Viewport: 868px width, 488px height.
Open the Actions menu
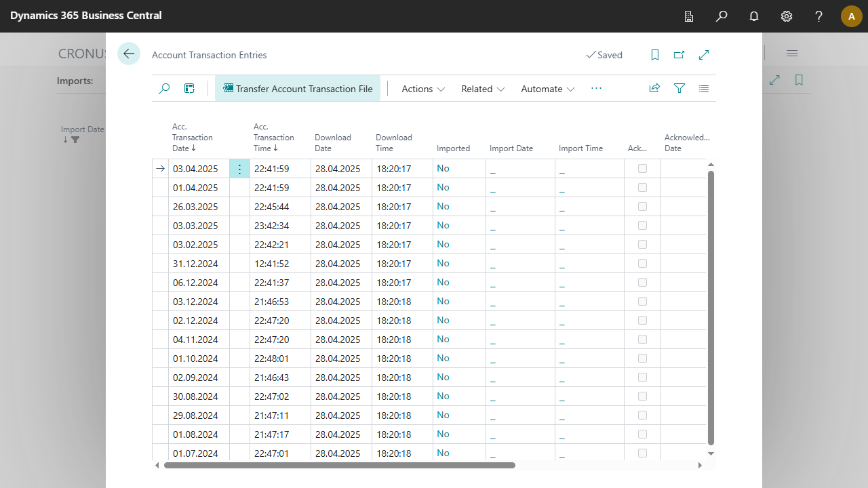pos(423,89)
